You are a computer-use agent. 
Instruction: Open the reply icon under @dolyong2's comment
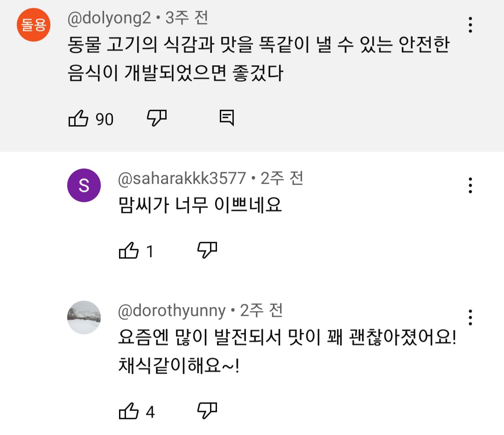[227, 119]
